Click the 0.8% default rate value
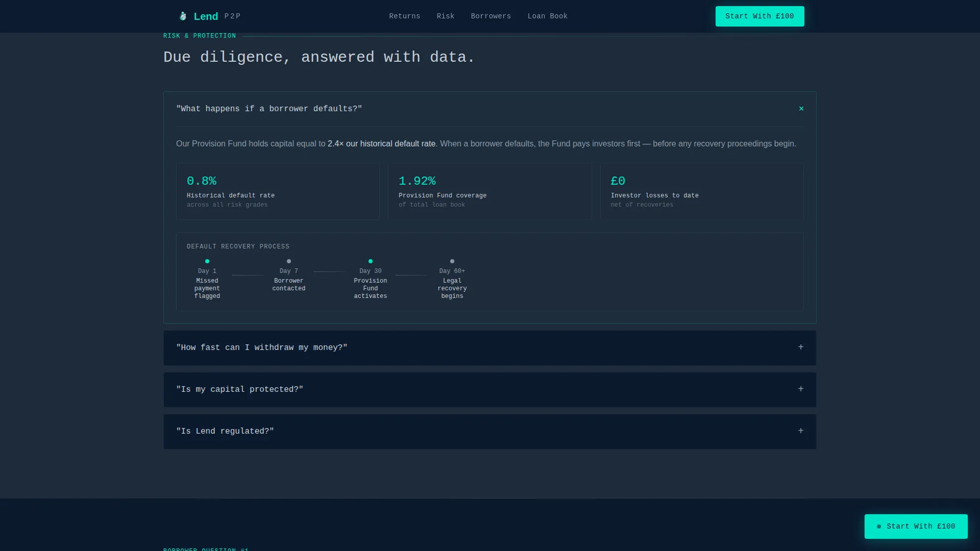Image resolution: width=980 pixels, height=551 pixels. (x=202, y=181)
